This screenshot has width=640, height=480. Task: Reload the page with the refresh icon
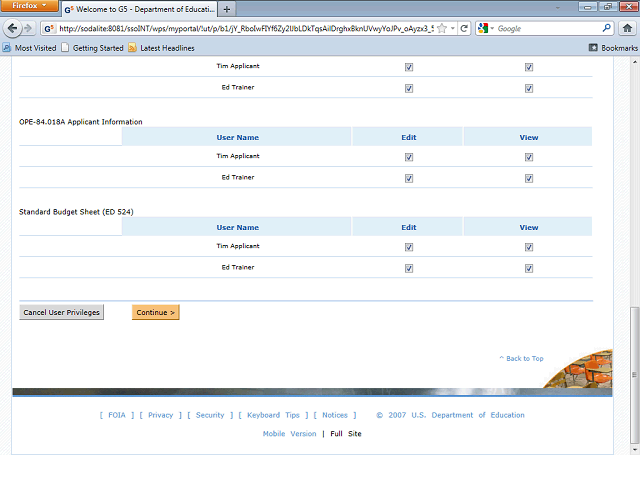coord(464,29)
